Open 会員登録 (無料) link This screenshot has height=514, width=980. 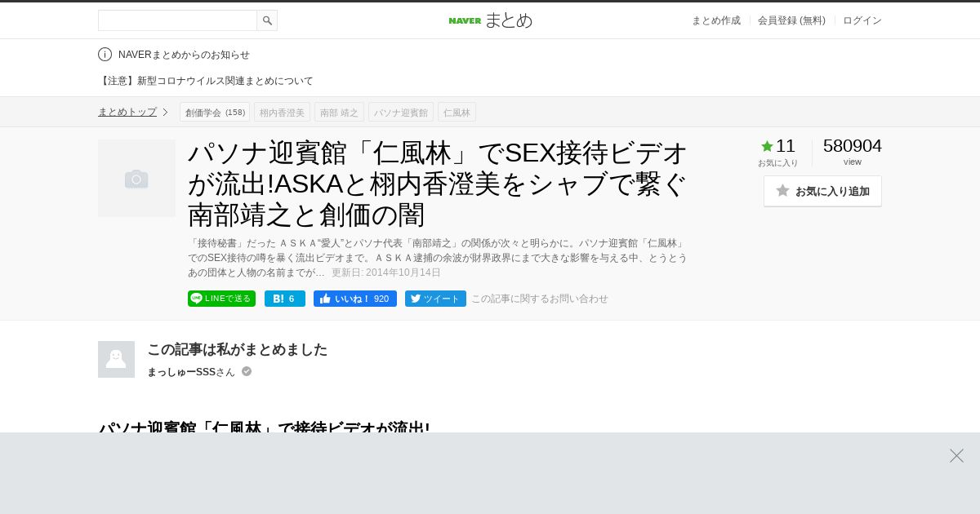(791, 20)
